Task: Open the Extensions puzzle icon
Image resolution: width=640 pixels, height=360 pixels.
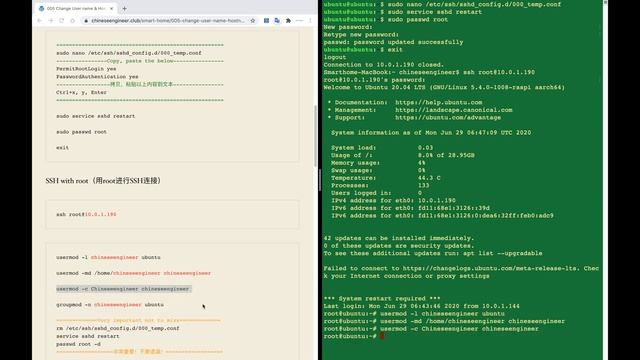Action: click(x=288, y=20)
